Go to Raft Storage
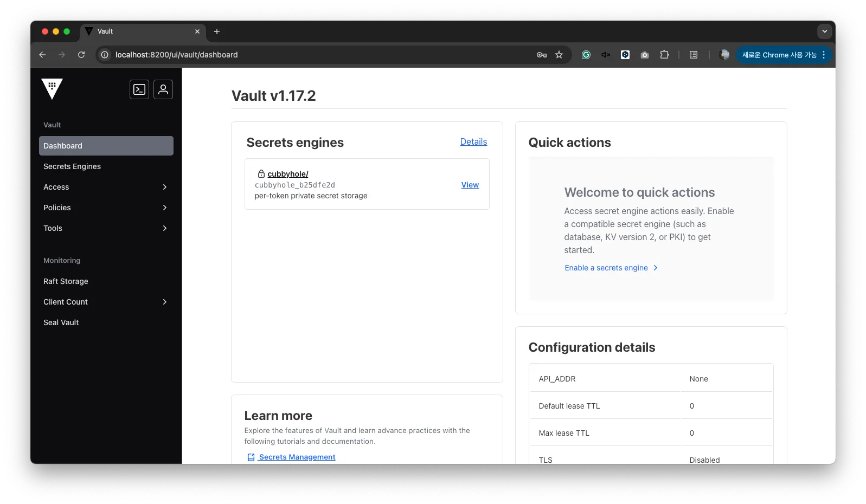The width and height of the screenshot is (866, 504). 106,281
